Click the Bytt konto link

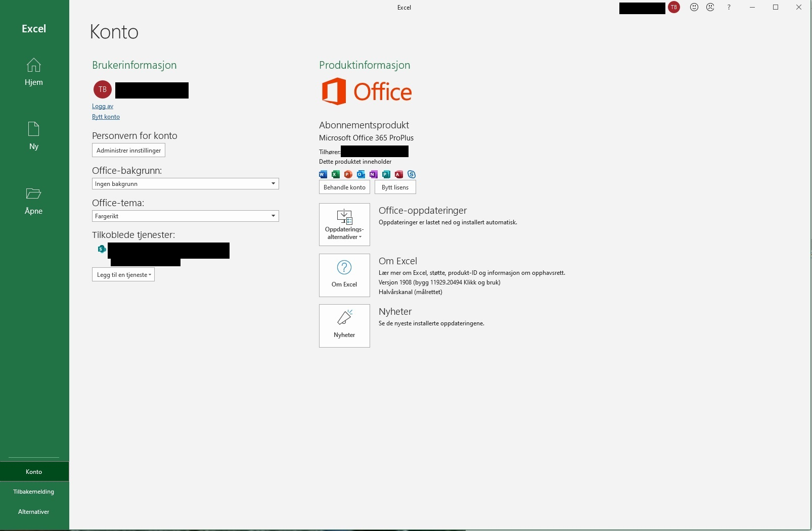pyautogui.click(x=106, y=117)
